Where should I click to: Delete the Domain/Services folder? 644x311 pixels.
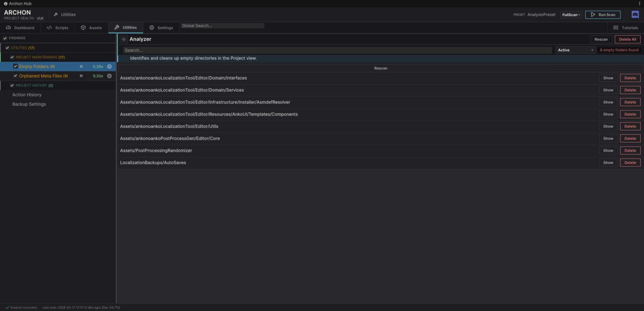[x=630, y=90]
